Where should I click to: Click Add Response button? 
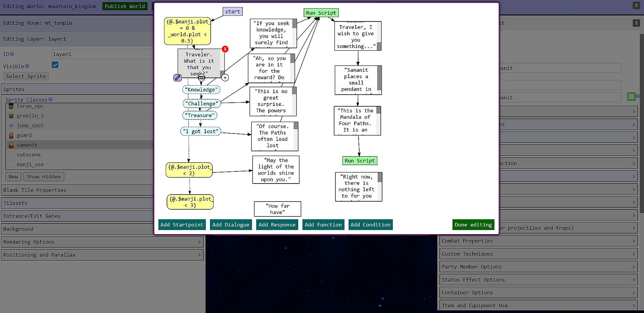(277, 225)
